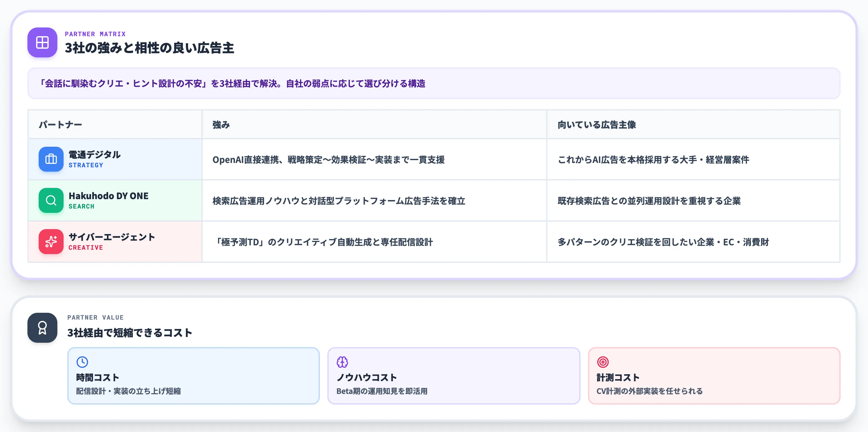Click the blue briefcase icon for 電通デジタル
Screen dimensions: 868x432
51,159
